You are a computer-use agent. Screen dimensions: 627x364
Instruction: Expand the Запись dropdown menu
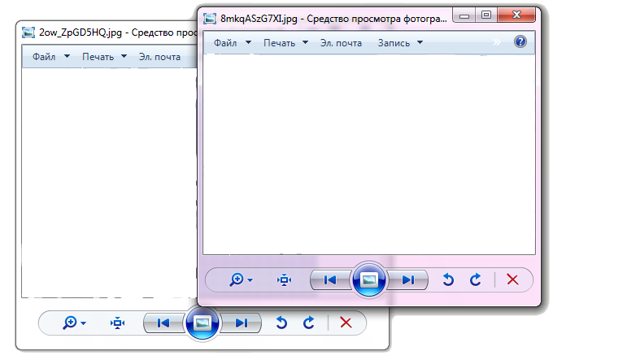[x=400, y=42]
